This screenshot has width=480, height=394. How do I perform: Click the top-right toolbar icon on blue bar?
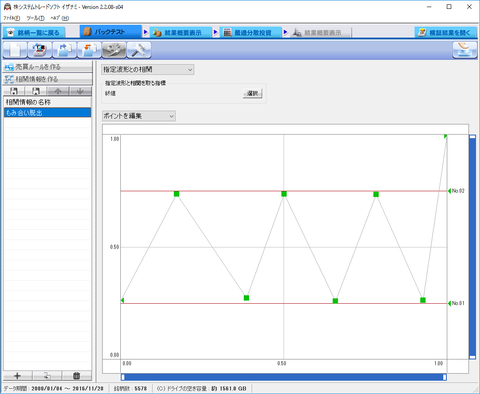pyautogui.click(x=465, y=50)
